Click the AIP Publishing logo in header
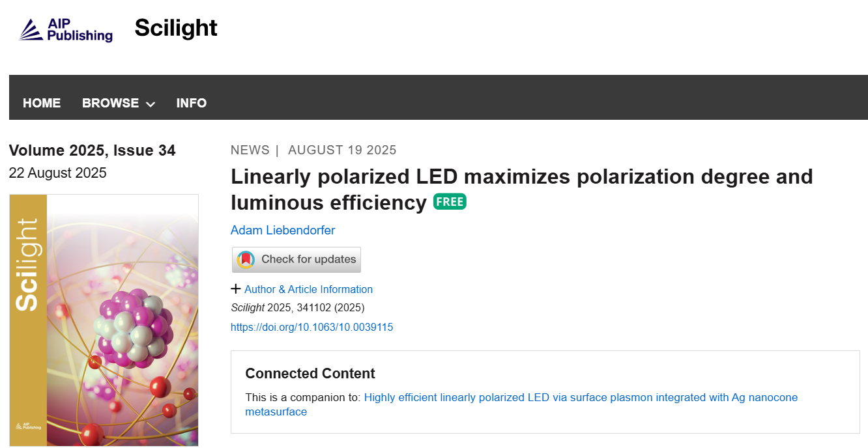868x448 pixels. click(65, 30)
